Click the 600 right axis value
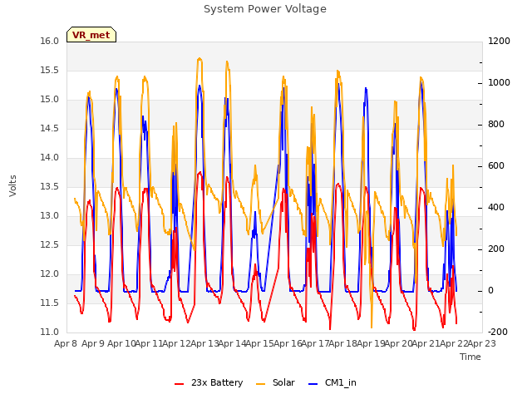Viewport: 532px width, 399px height. (496, 166)
